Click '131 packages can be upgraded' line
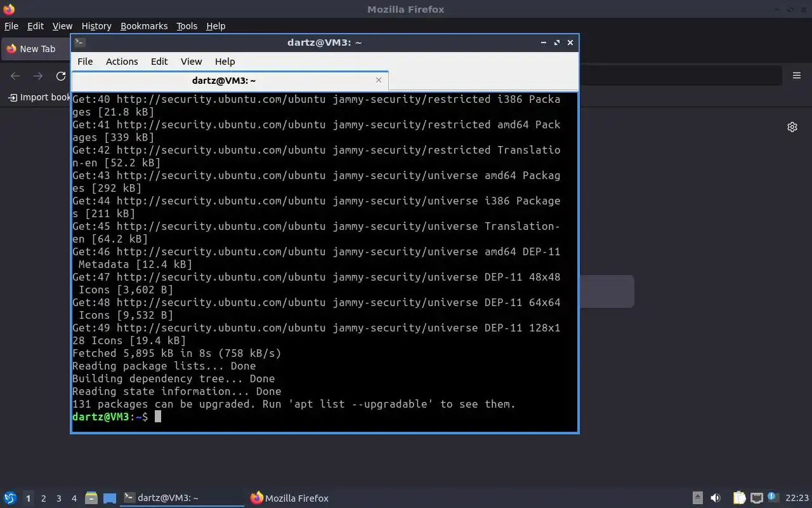This screenshot has height=508, width=812. click(x=294, y=404)
